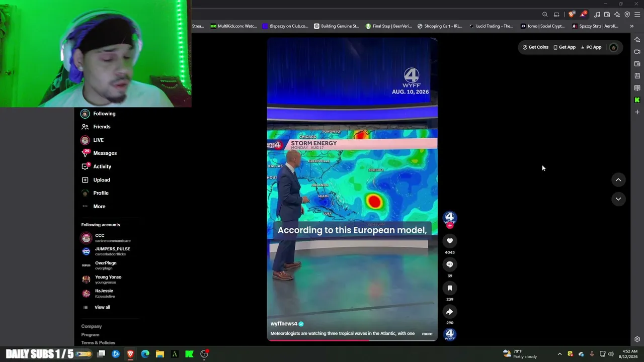644x362 pixels.
Task: Open the Brave browser taskbar icon
Action: [x=130, y=354]
